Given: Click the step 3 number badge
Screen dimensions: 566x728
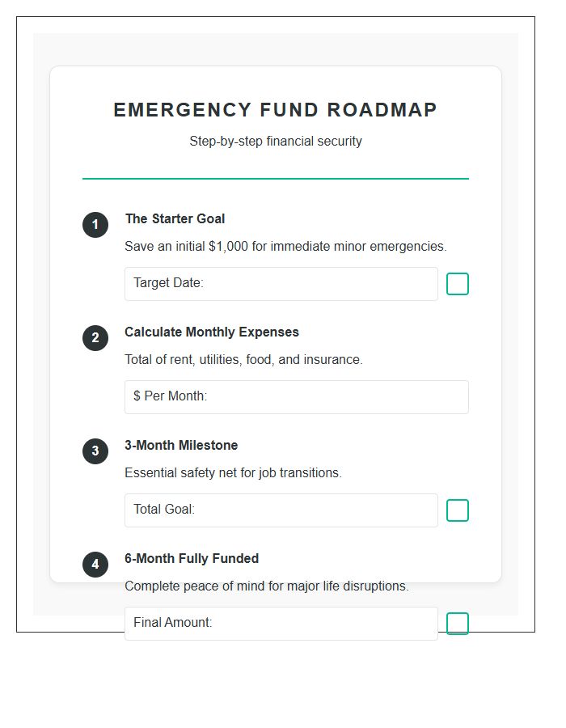Looking at the screenshot, I should 95,451.
